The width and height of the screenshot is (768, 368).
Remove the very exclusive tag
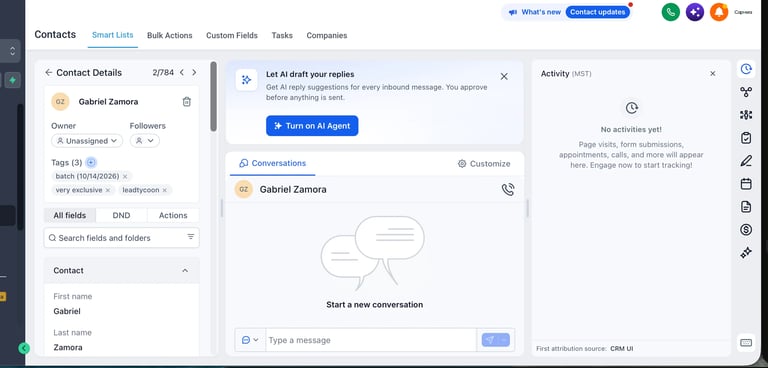[108, 190]
